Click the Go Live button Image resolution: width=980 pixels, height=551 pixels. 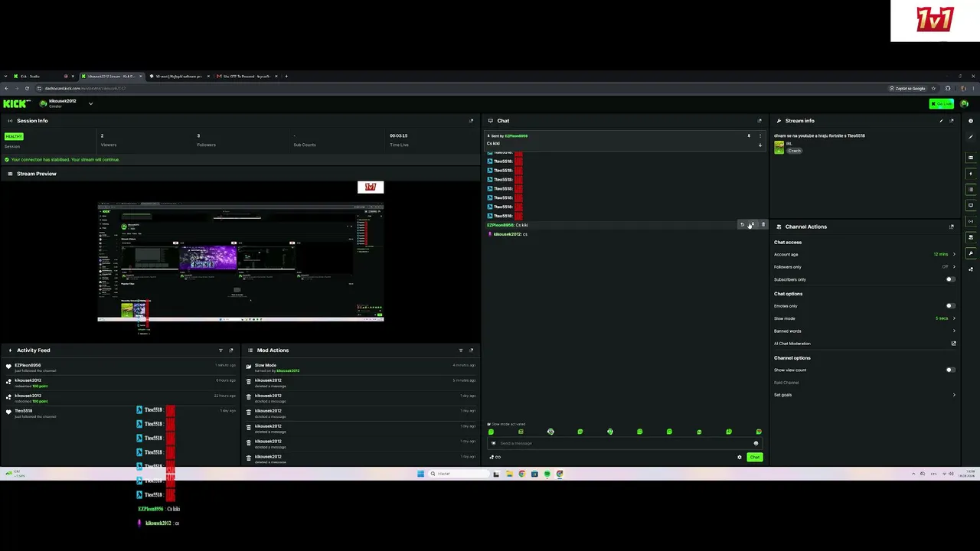(x=942, y=103)
